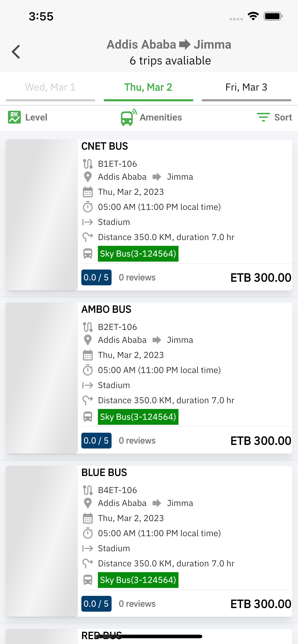298x644 pixels.
Task: Tap the AMBO BUS calendar date icon
Action: [88, 355]
